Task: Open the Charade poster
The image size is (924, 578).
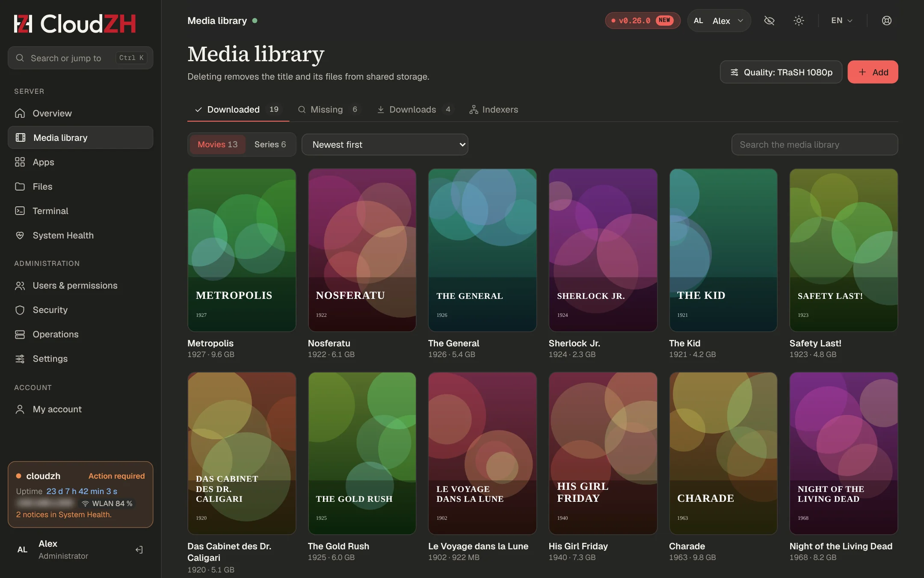Action: coord(723,453)
